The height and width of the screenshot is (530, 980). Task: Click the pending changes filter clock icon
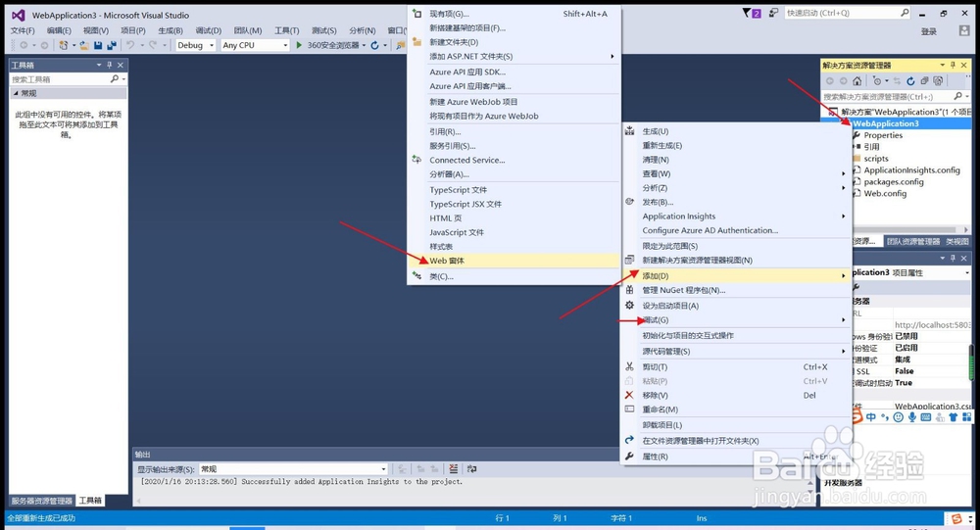tap(877, 80)
